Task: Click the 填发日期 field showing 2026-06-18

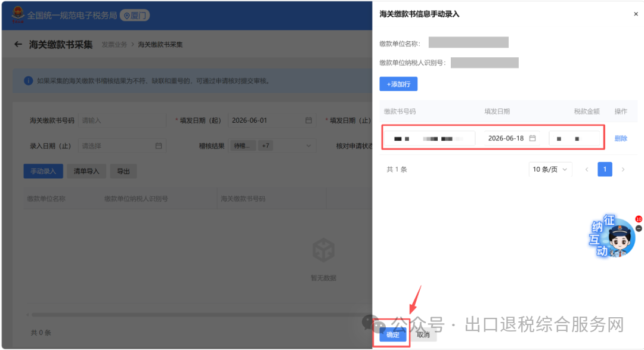Action: 512,138
